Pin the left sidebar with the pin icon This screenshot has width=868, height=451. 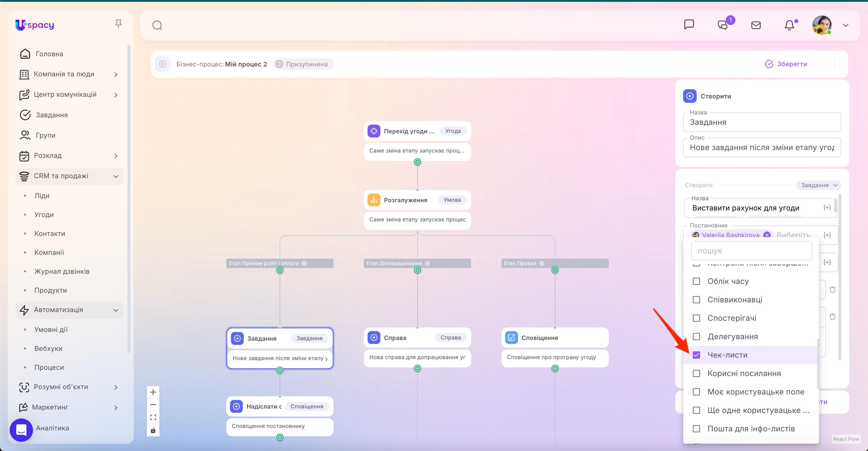[118, 23]
